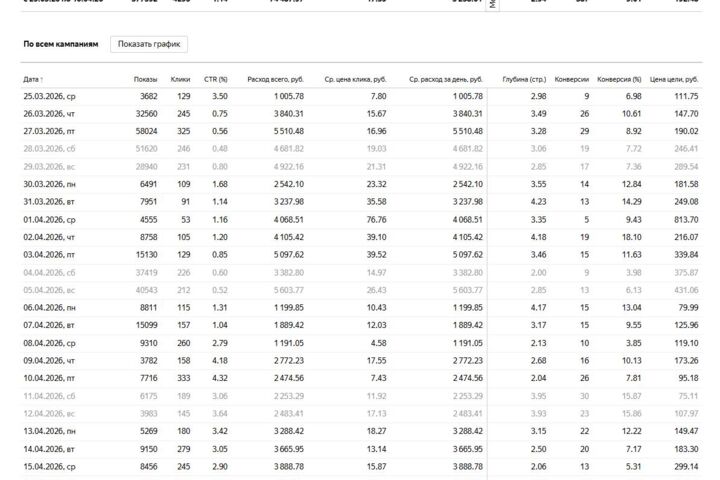Select the date cell "09.04.2026, чт"
This screenshot has width=720, height=480.
(x=49, y=361)
